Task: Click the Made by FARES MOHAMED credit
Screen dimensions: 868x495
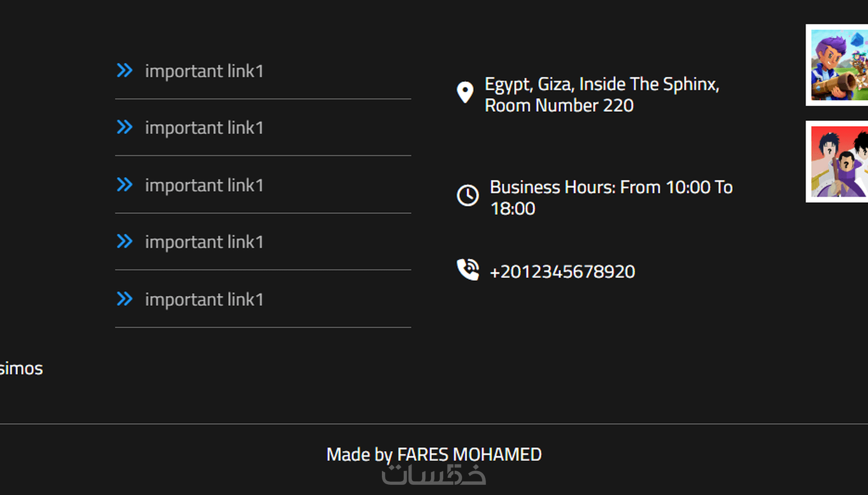Action: pos(434,454)
